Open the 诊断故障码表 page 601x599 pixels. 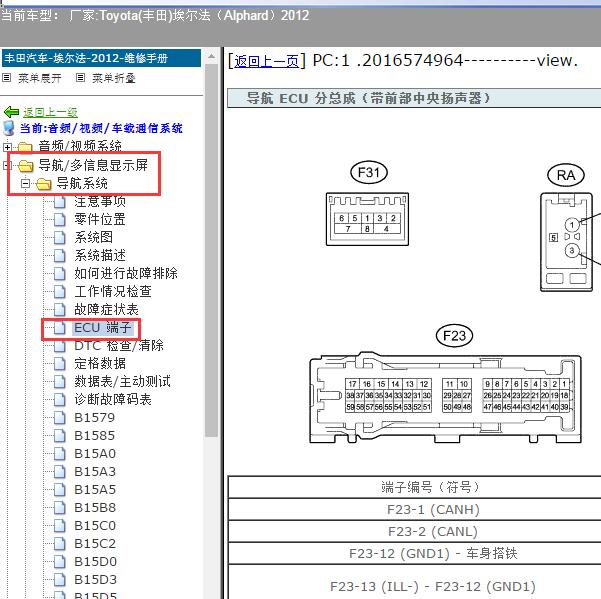click(x=113, y=400)
